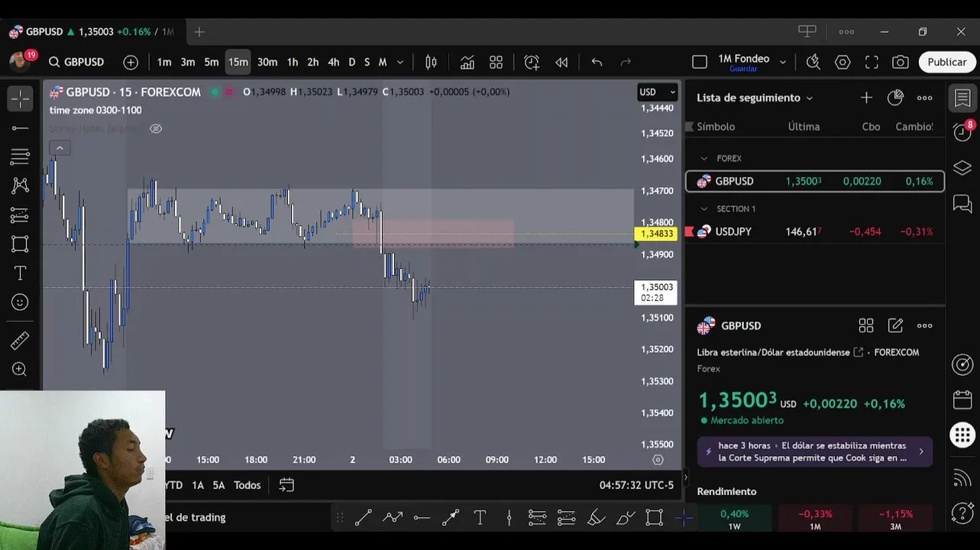Open the 1M Fondeo layout dropdown arrow
The height and width of the screenshot is (550, 980).
782,62
